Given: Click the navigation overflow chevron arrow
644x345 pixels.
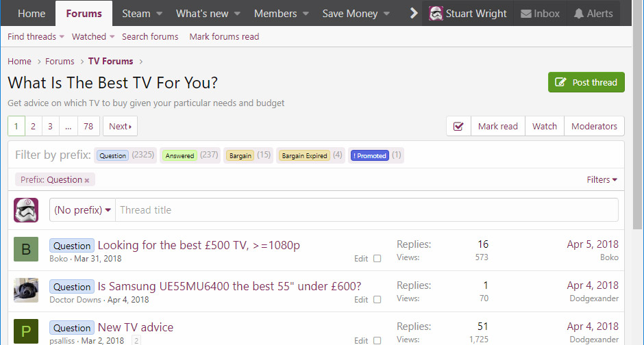Looking at the screenshot, I should click(414, 14).
